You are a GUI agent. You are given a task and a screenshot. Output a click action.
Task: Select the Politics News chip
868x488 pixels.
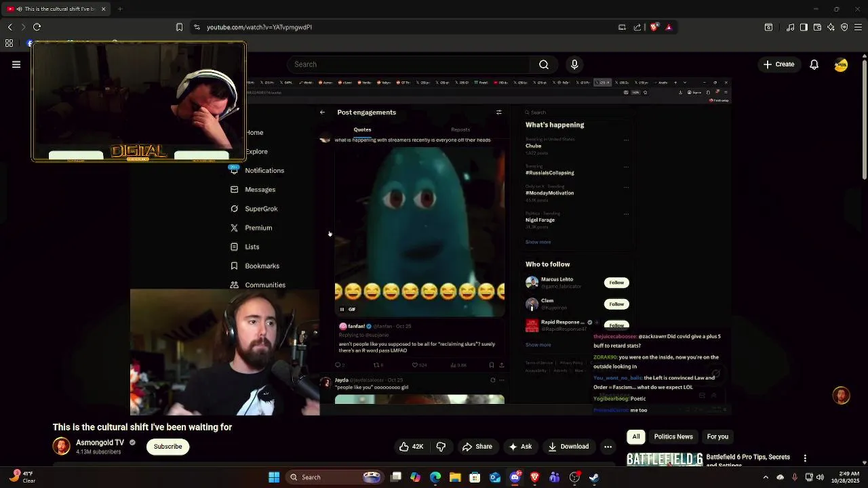click(x=673, y=436)
